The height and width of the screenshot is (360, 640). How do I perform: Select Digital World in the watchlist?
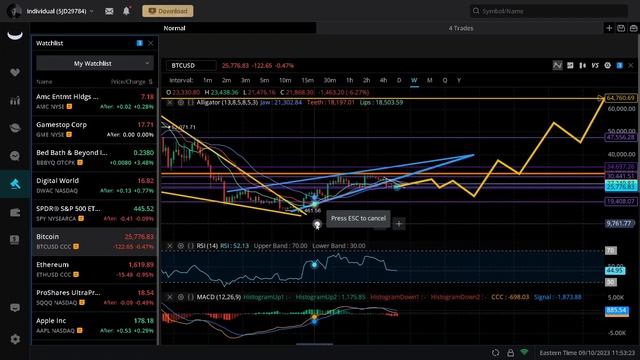tap(95, 185)
